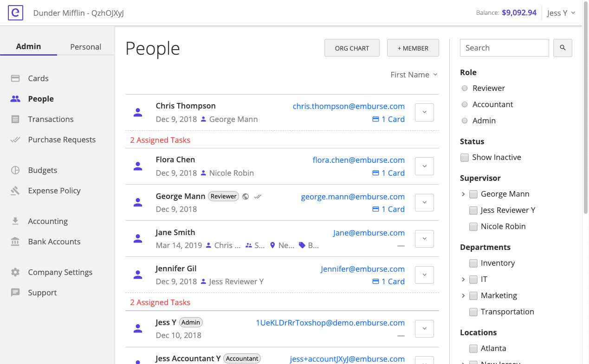Click the Support chat icon

tap(15, 293)
